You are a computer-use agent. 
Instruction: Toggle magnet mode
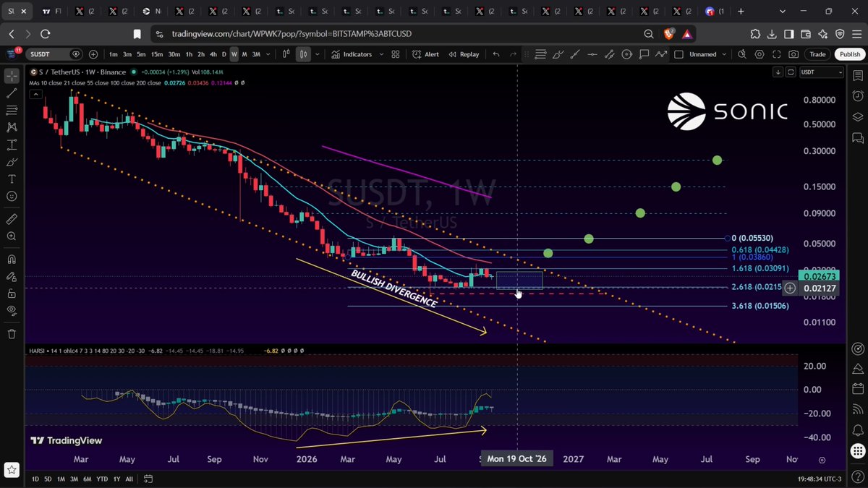[x=12, y=259]
